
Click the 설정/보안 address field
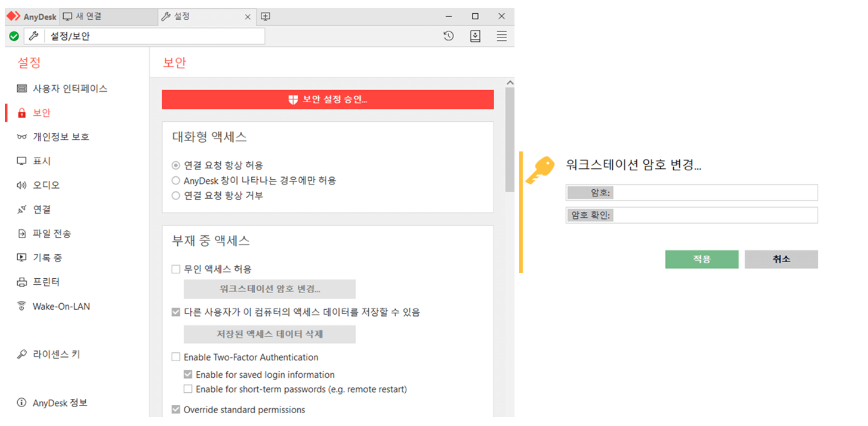(154, 37)
